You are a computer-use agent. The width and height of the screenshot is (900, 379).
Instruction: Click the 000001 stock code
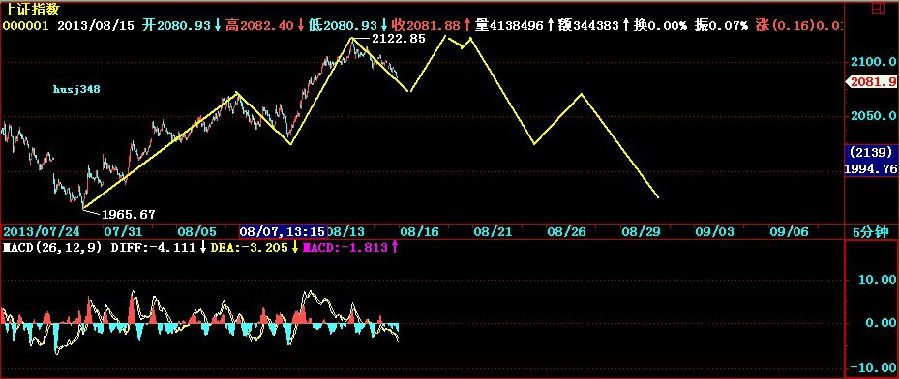26,25
